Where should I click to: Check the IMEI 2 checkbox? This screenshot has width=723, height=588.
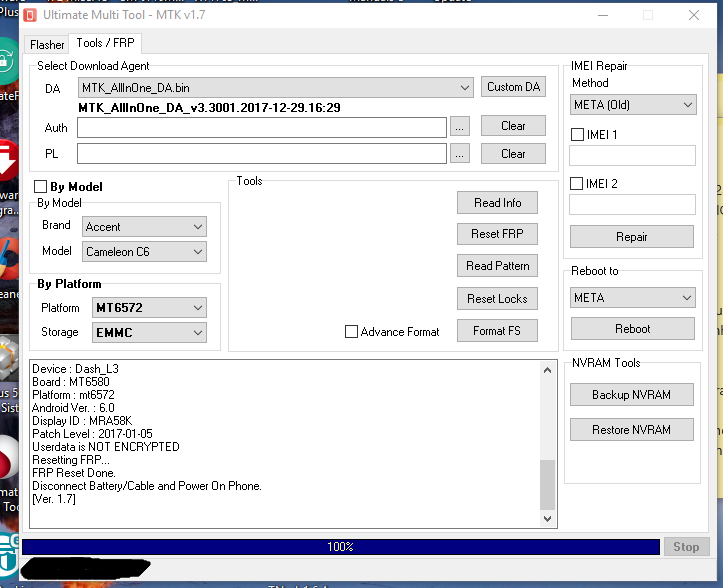(577, 184)
